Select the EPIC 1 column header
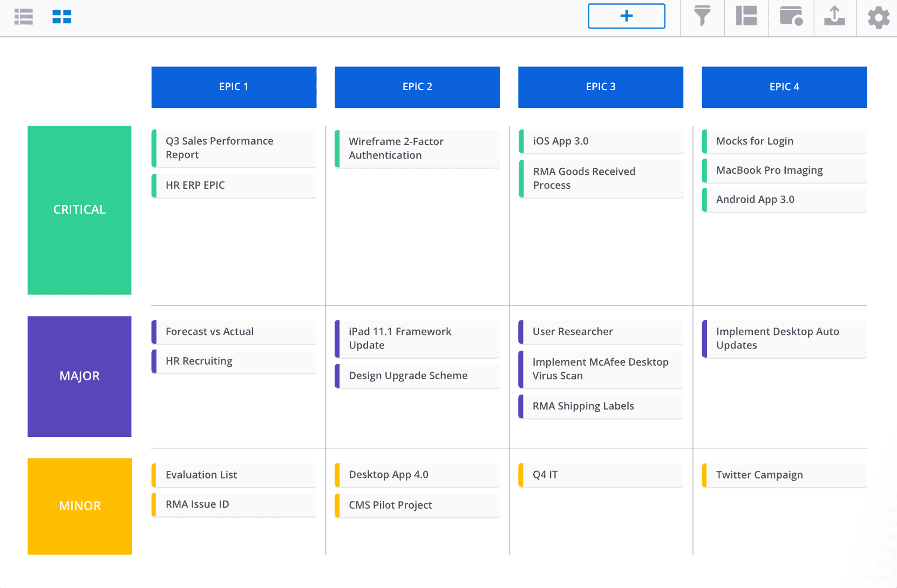The height and width of the screenshot is (588, 897). (234, 87)
